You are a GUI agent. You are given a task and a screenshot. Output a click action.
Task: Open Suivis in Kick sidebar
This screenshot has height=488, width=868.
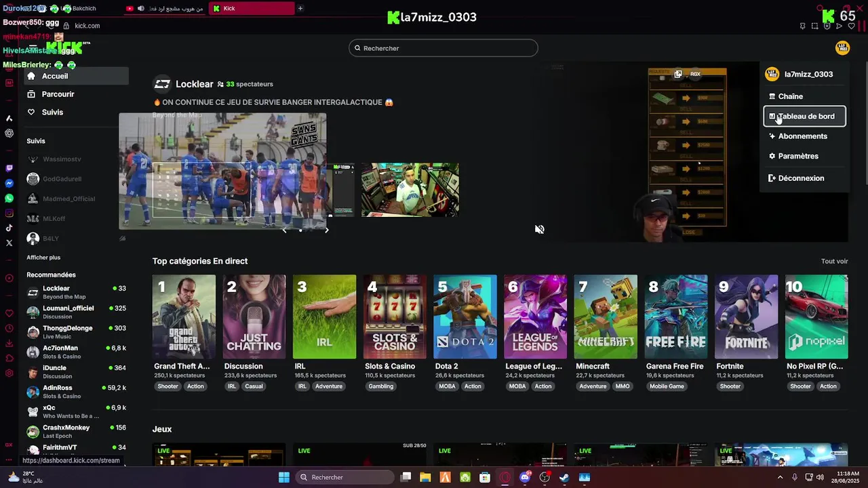coord(76,113)
